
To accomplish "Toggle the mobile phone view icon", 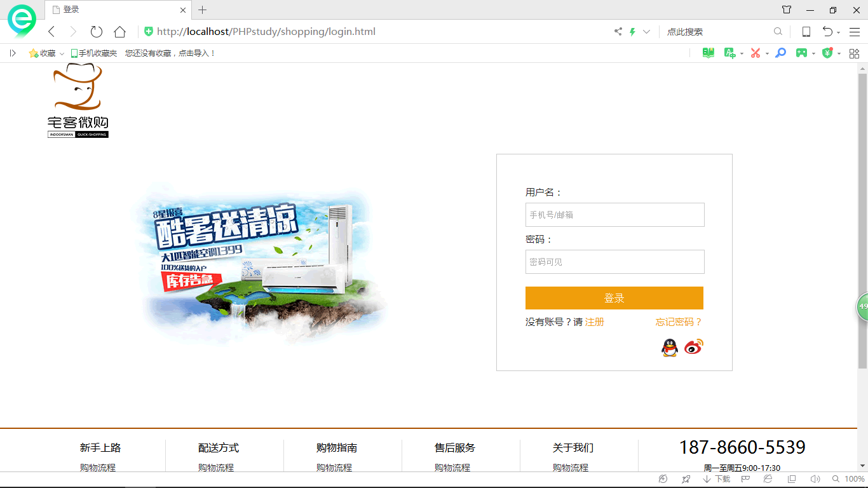I will point(806,32).
